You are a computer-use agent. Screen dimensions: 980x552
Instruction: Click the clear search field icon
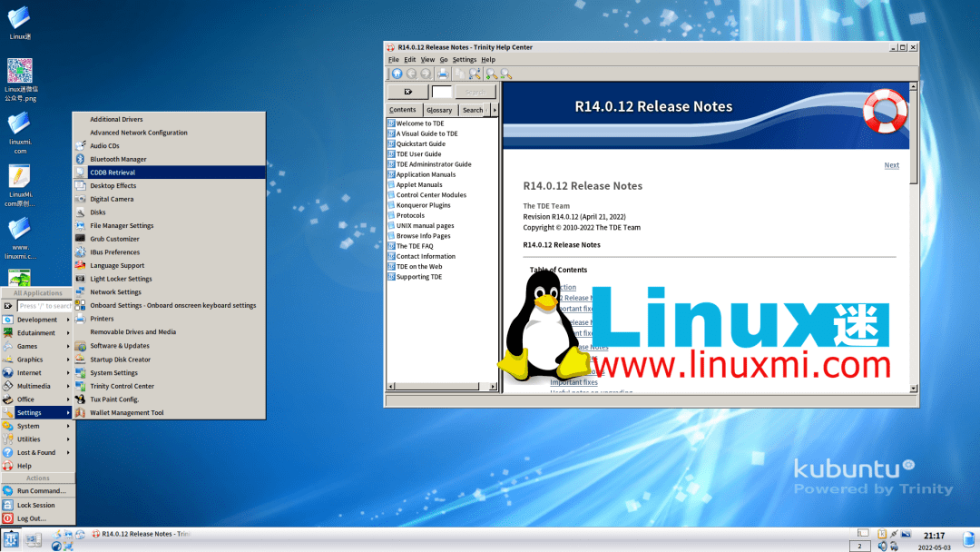click(407, 92)
